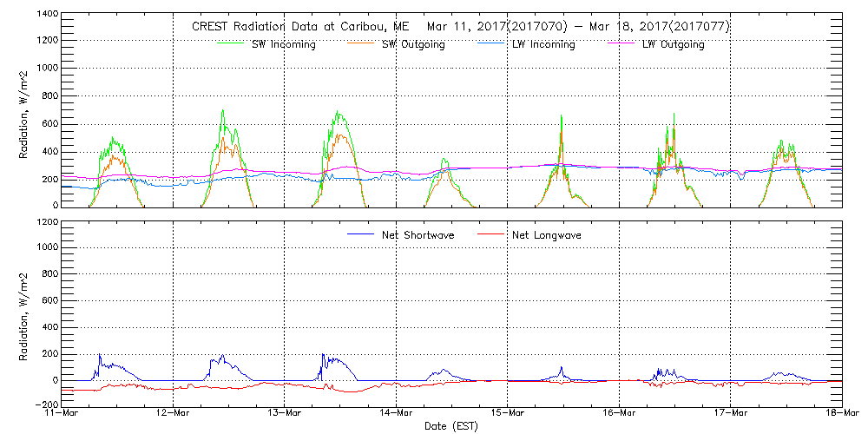Screen dimensions: 868x434
Task: Click the "18-Mar" date tick label
Action: [841, 413]
